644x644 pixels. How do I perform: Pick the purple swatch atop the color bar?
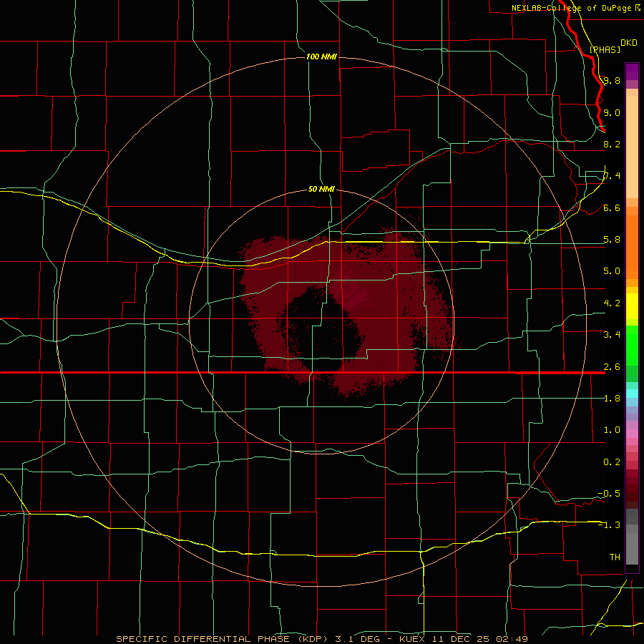click(x=632, y=72)
